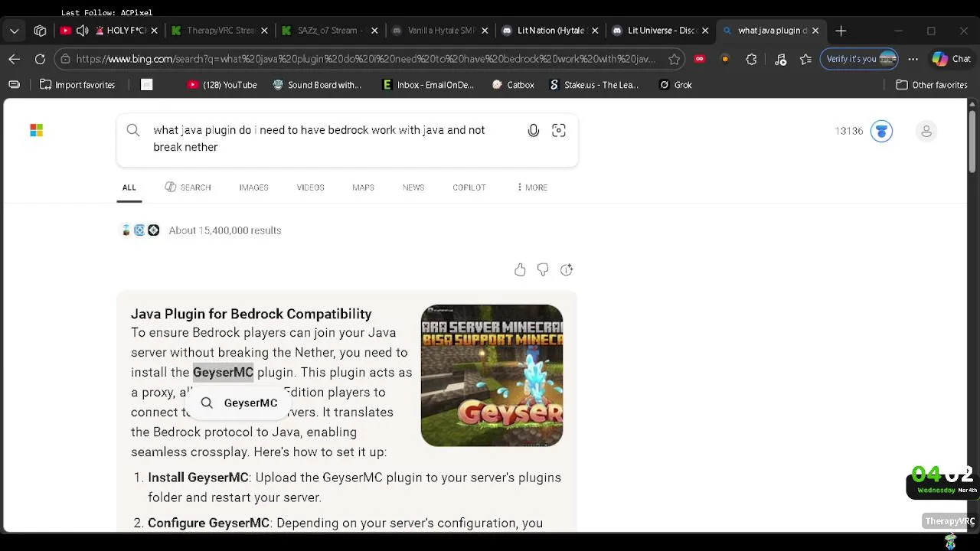This screenshot has width=980, height=551.
Task: Close the 'what java plugin' tab
Action: pyautogui.click(x=815, y=31)
